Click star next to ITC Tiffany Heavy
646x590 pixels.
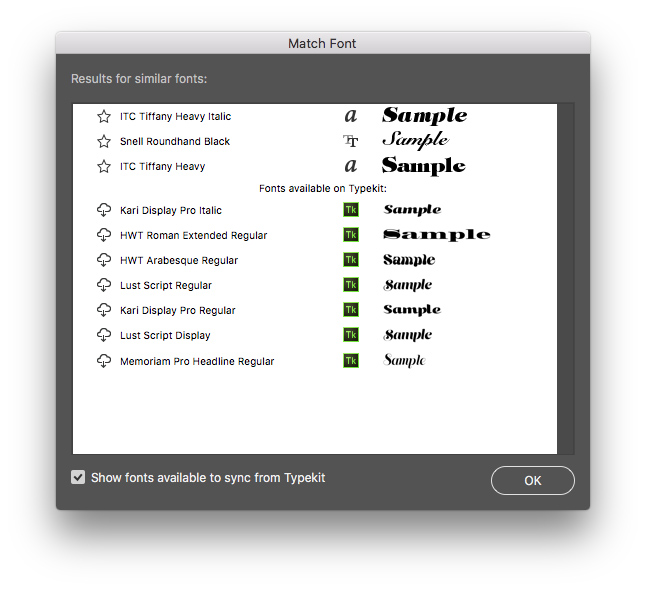click(104, 166)
